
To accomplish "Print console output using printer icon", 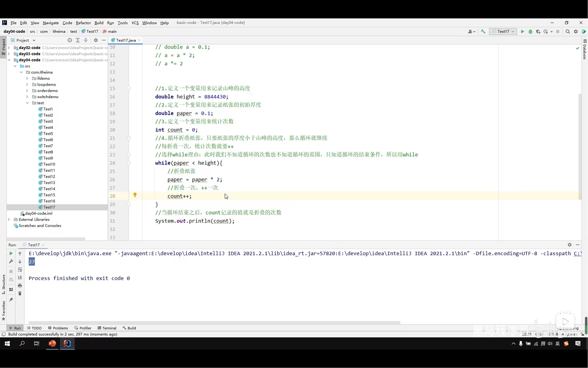I will tap(20, 285).
